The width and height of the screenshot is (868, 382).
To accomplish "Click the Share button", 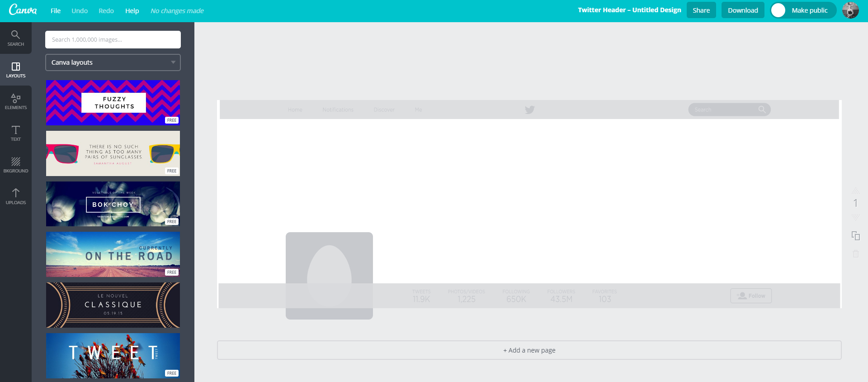I will click(x=701, y=10).
